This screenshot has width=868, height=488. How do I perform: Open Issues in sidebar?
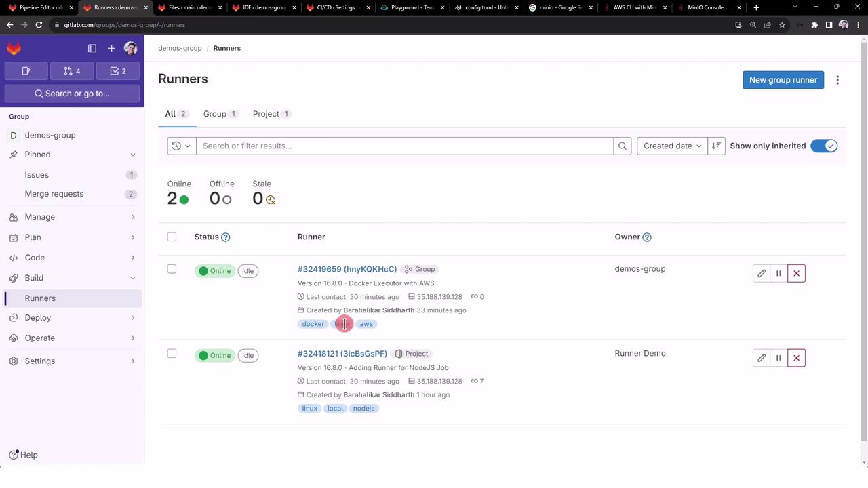pos(72,175)
